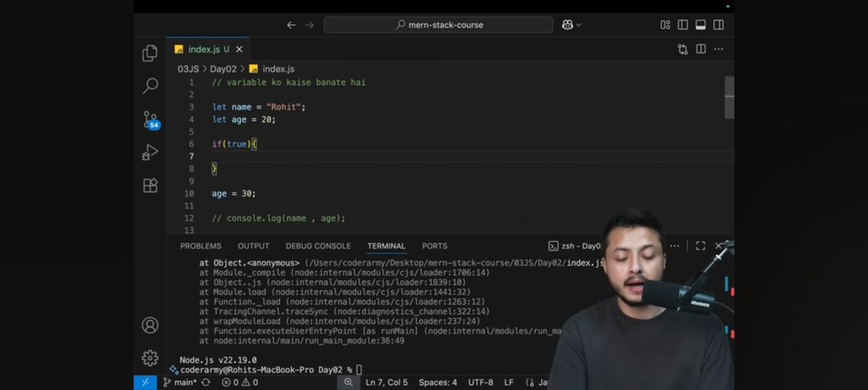The width and height of the screenshot is (868, 390).
Task: Toggle the bottom panel visibility
Action: (701, 25)
